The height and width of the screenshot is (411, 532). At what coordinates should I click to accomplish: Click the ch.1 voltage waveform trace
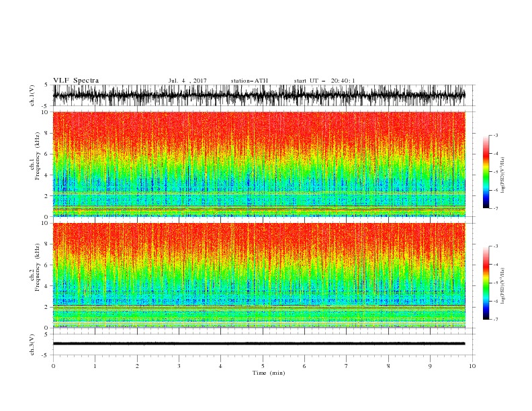coord(259,95)
